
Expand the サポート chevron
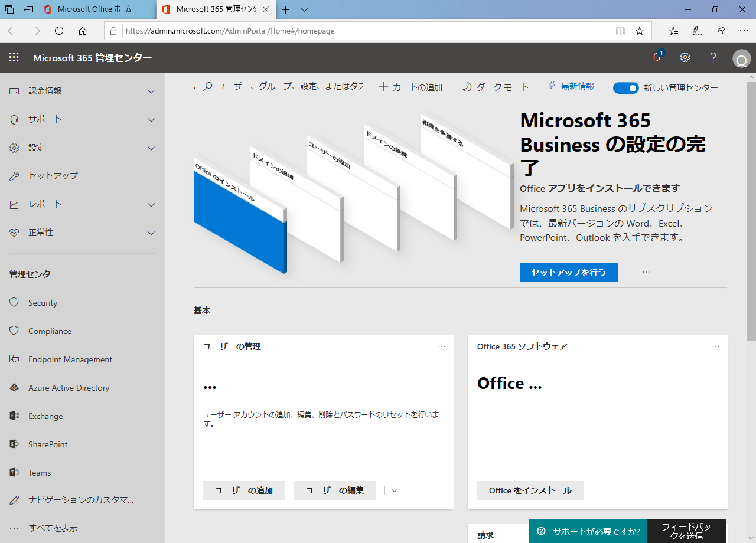tap(151, 120)
